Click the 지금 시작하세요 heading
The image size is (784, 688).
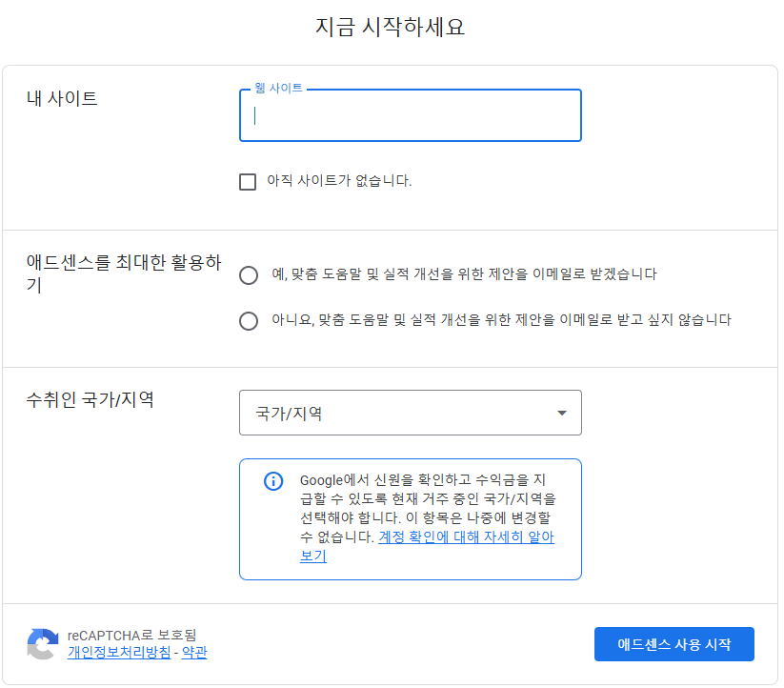point(390,27)
